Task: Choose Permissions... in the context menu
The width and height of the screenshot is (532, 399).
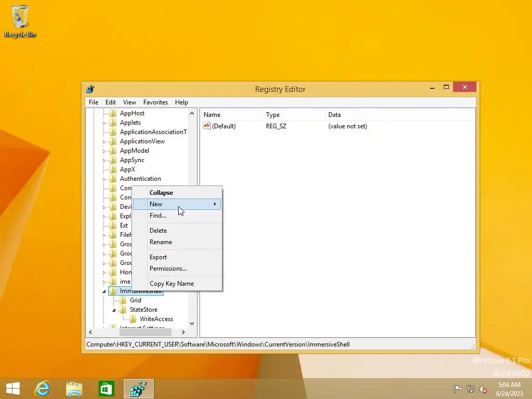Action: coord(177,269)
